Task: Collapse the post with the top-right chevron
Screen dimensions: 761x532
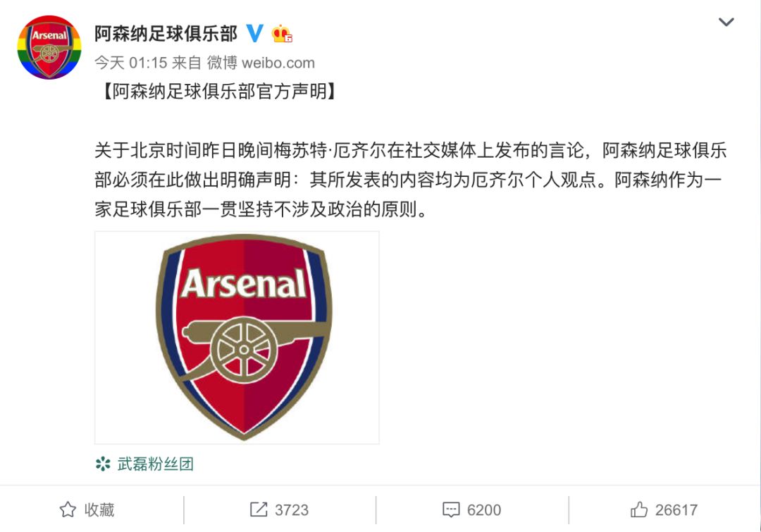Action: click(x=727, y=22)
